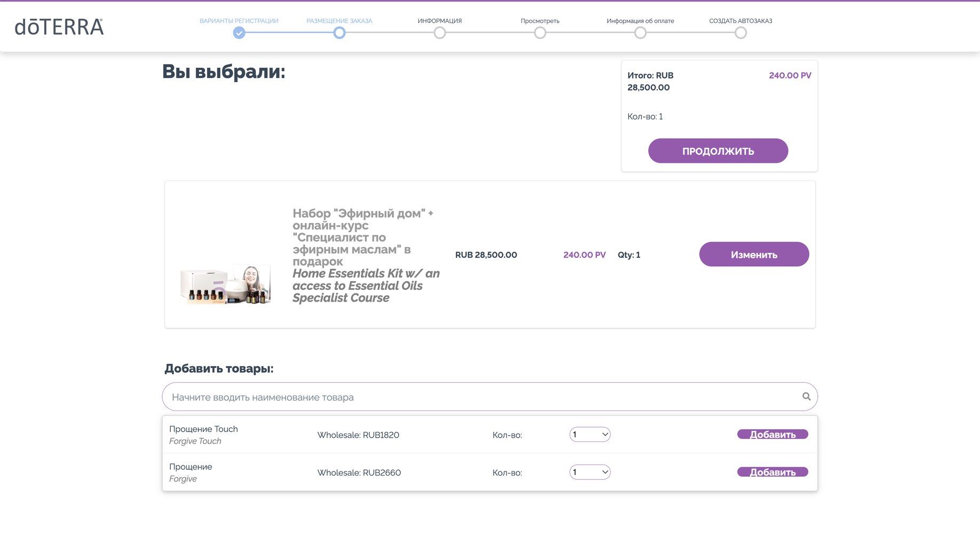Click Кол-во: 1 in summary box
This screenshot has width=980, height=553.
645,116
